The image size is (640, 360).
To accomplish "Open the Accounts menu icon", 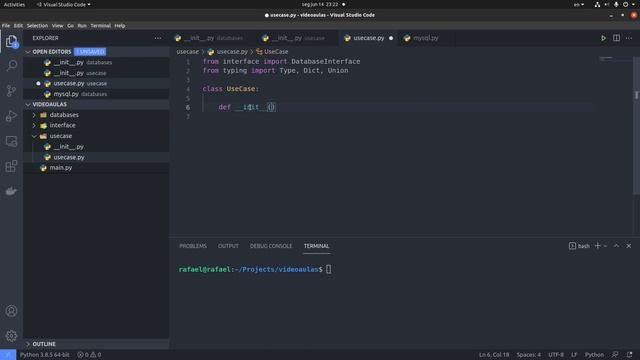I will (11, 311).
